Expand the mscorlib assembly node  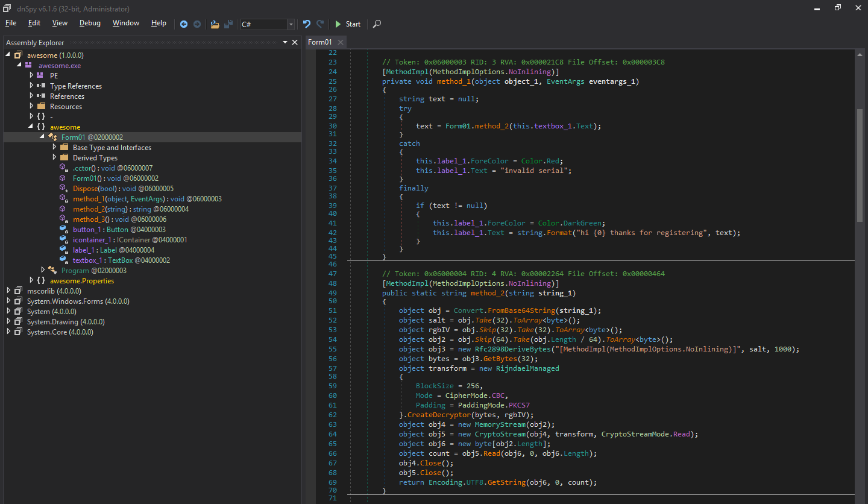(8, 291)
